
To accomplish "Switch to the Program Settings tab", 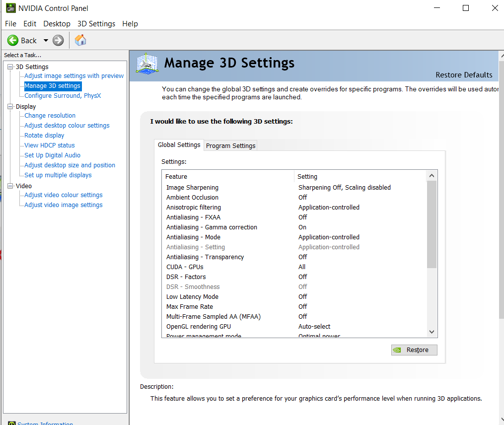I will [230, 145].
